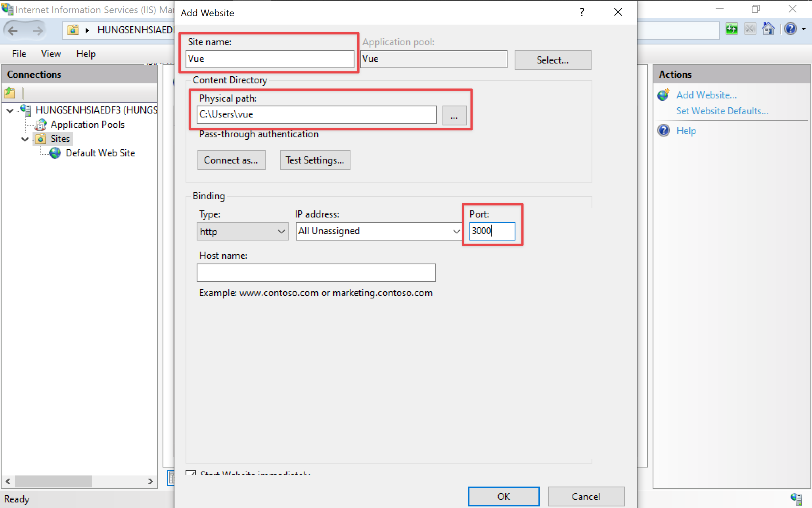This screenshot has width=812, height=508.
Task: Open the File menu
Action: 19,54
